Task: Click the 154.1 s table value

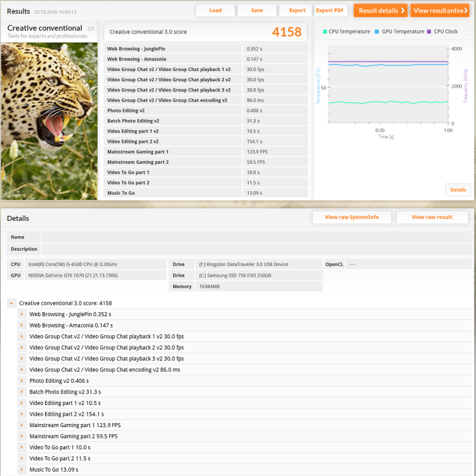Action: coord(255,142)
